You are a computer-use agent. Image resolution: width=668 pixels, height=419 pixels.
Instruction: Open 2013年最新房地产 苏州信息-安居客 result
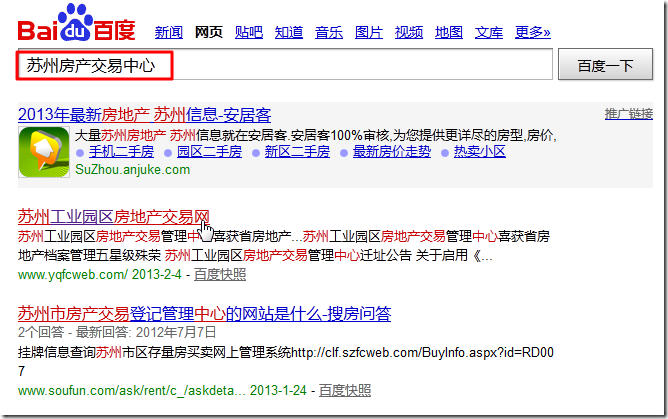[x=144, y=115]
